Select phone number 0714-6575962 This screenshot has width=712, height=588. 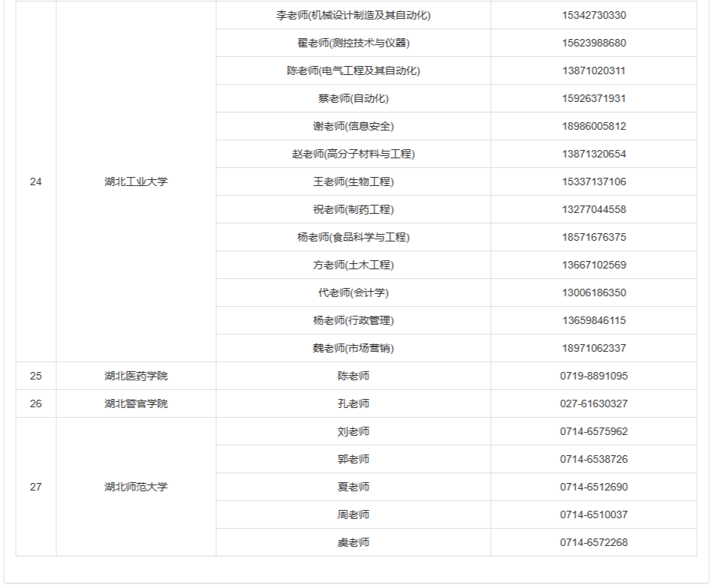point(594,431)
